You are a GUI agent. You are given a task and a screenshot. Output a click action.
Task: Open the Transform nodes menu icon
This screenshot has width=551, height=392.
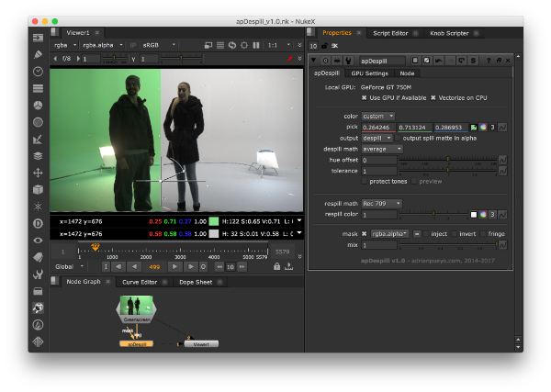[x=38, y=173]
